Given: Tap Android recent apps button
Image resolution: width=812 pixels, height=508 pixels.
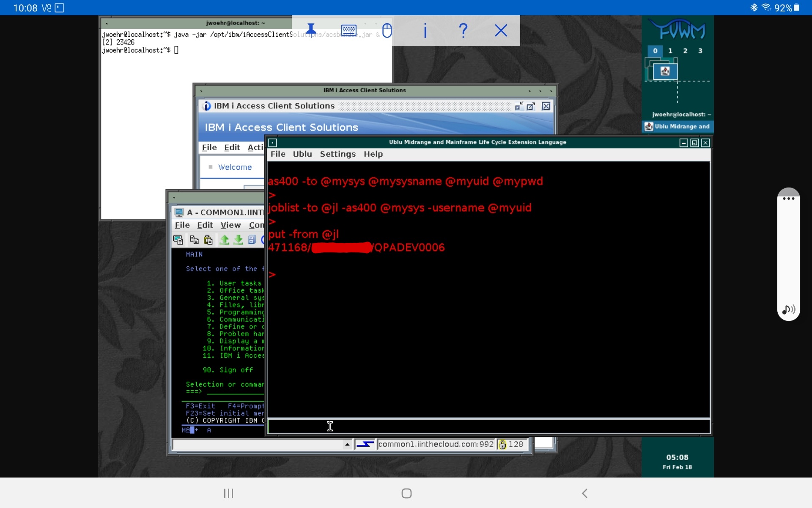Looking at the screenshot, I should tap(228, 493).
